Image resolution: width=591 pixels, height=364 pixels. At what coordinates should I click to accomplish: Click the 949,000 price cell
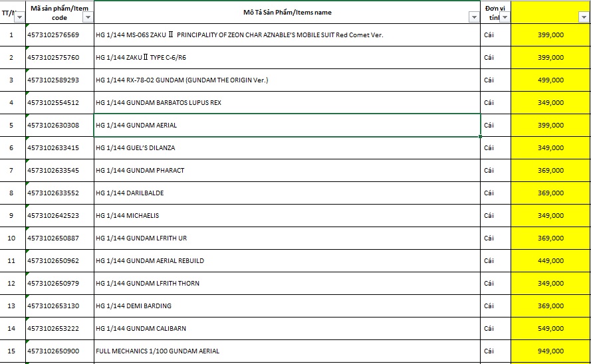550,351
